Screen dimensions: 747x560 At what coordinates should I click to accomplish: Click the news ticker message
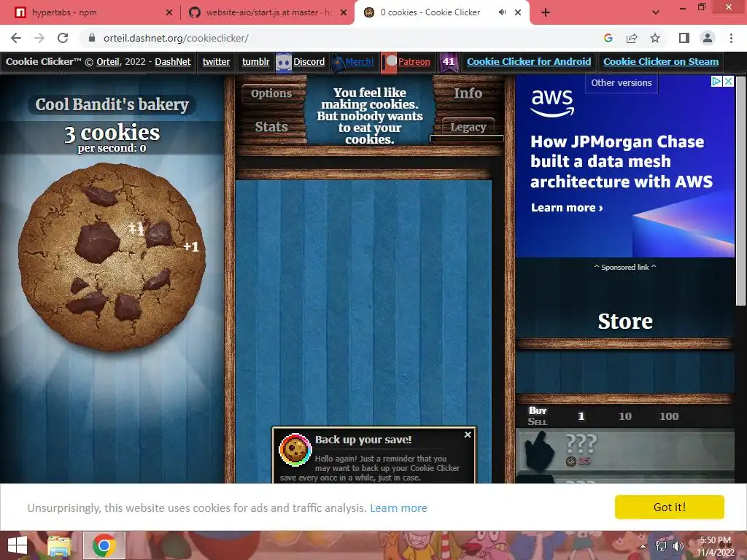370,116
